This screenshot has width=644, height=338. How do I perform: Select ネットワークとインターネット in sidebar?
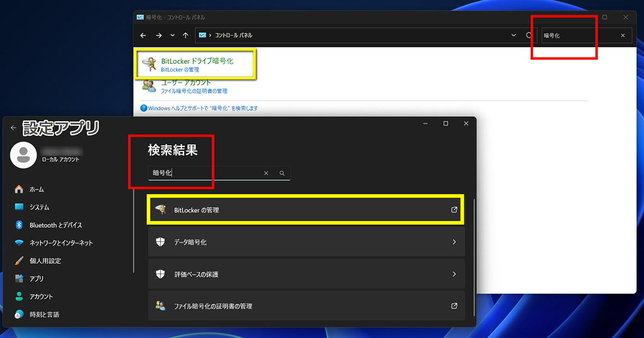pyautogui.click(x=61, y=243)
